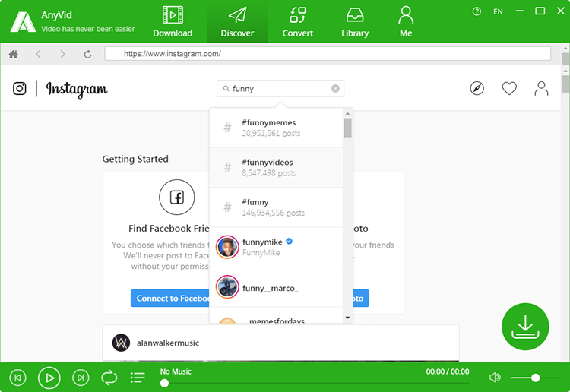Screen dimensions: 570x392
Task: Navigate back in the browser
Action: [x=38, y=54]
